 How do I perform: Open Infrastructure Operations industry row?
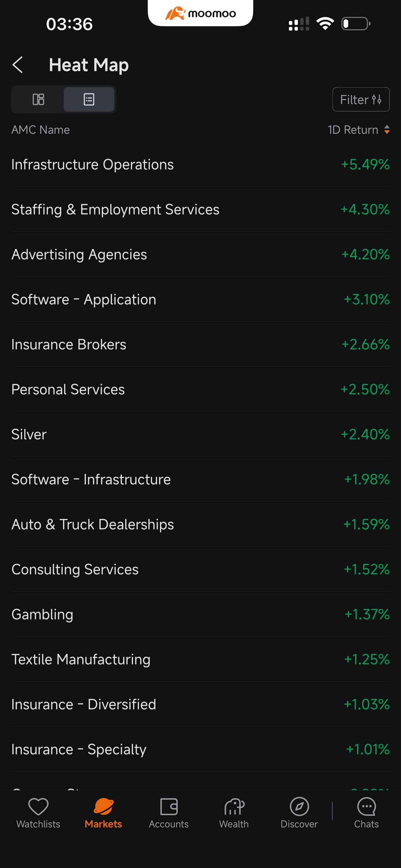click(200, 164)
